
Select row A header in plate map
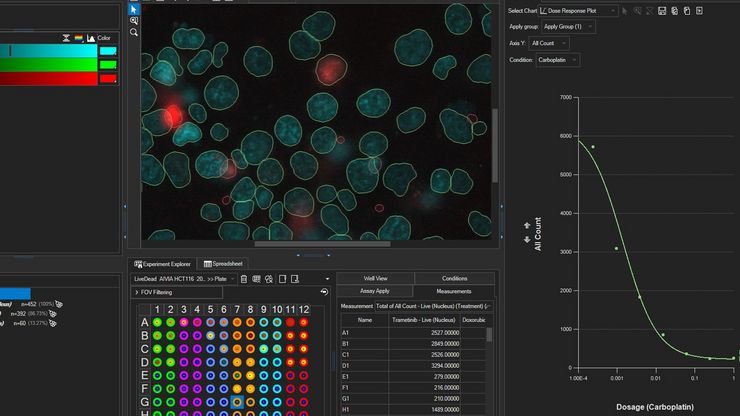[x=144, y=323]
